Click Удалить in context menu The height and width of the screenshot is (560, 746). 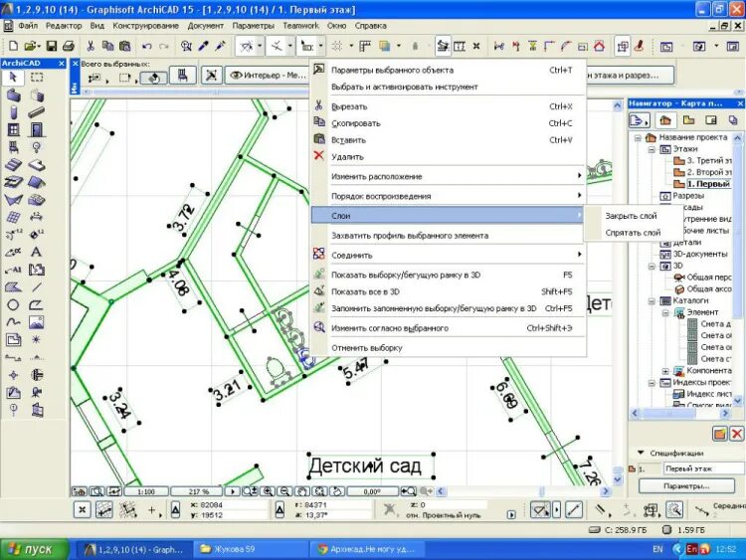[x=448, y=156]
